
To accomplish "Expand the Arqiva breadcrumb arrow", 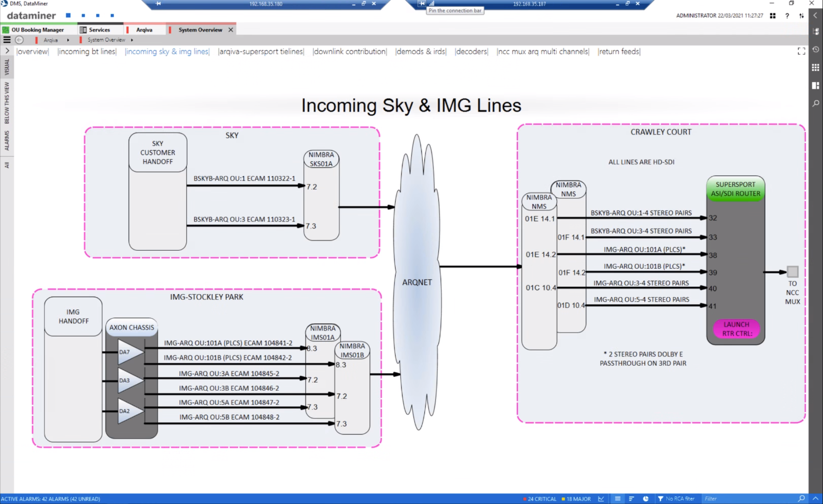I will 68,40.
